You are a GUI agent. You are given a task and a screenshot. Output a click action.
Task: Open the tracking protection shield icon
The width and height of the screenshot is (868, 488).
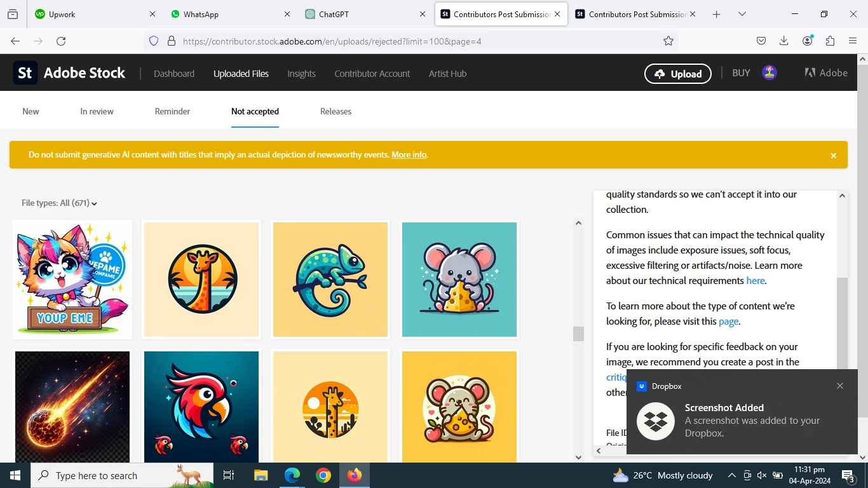tap(154, 41)
